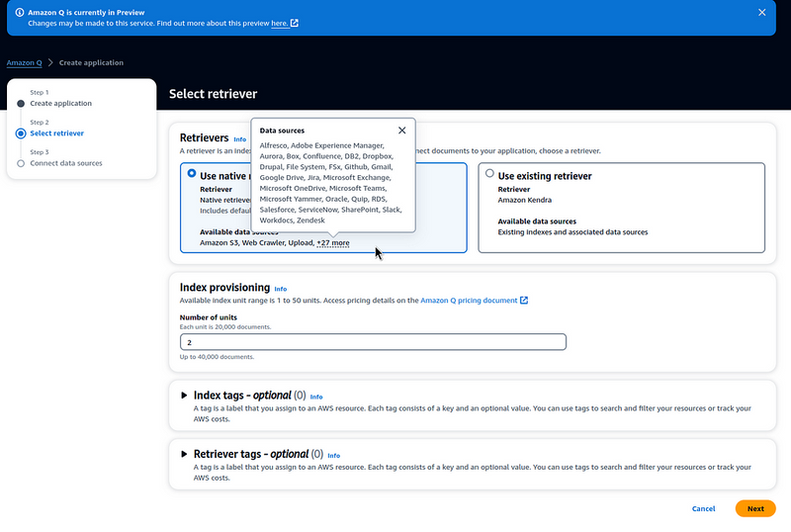Focus the Number of units input field
This screenshot has height=532, width=791.
373,342
